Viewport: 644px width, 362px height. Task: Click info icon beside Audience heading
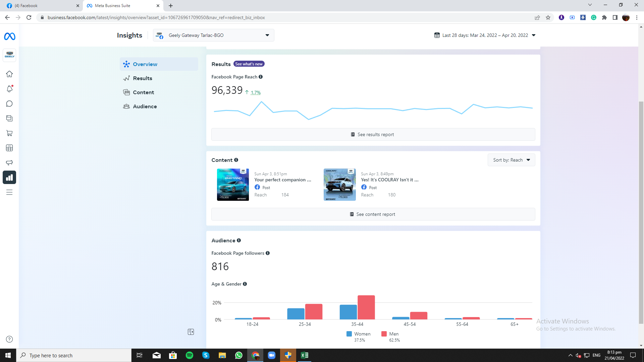[239, 240]
